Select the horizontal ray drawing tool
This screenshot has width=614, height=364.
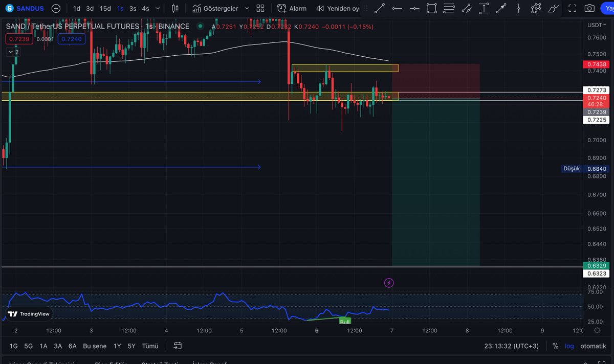[x=414, y=9]
